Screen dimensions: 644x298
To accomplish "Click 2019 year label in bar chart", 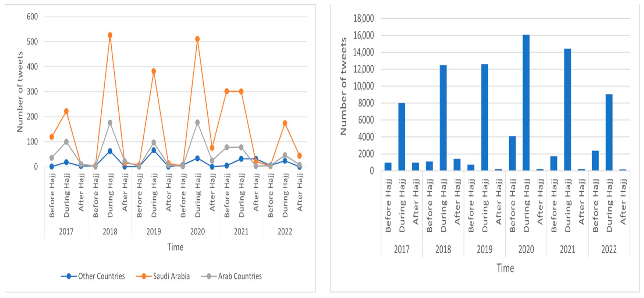I will pos(485,249).
